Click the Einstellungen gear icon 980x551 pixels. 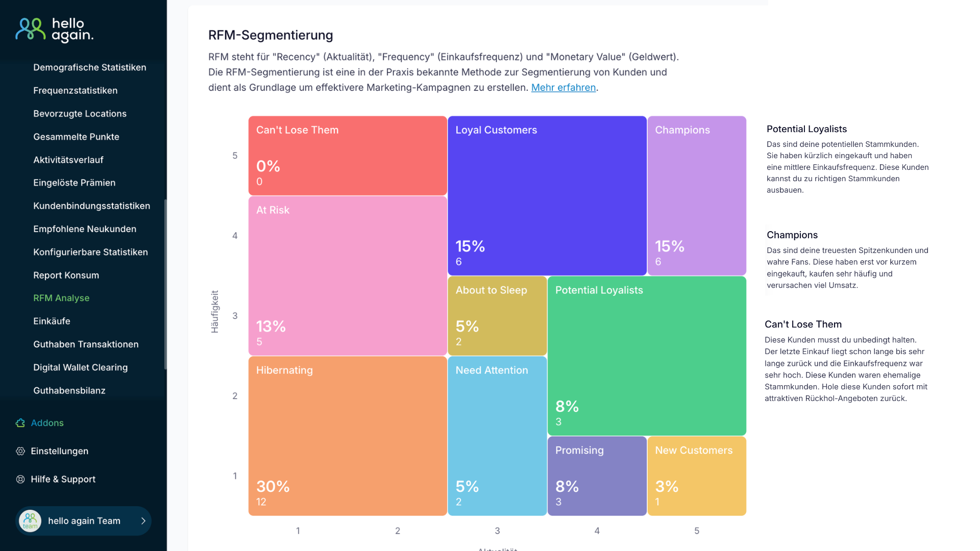tap(20, 451)
